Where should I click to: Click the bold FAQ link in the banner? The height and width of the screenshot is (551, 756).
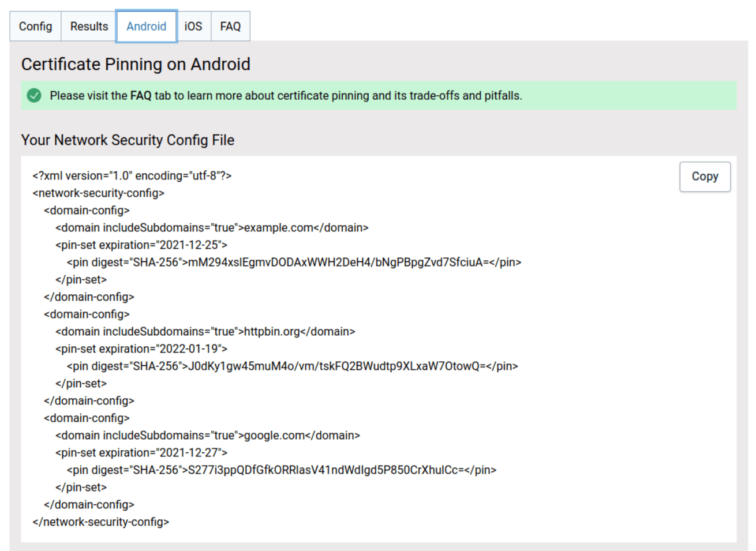tap(141, 95)
